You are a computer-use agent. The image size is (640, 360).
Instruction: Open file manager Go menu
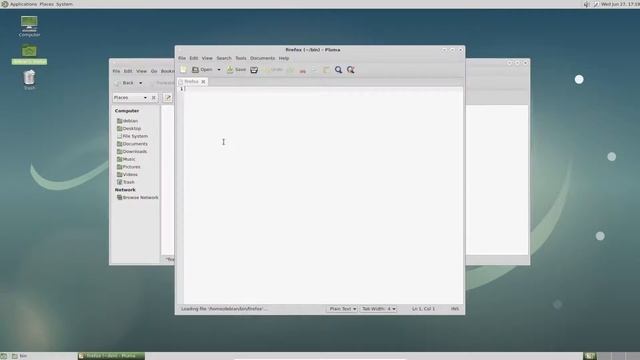154,71
